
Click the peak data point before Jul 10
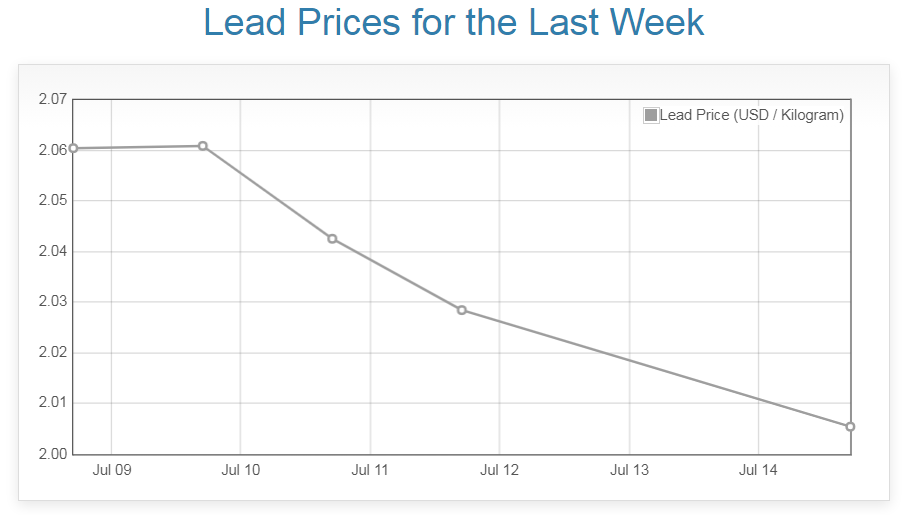click(x=202, y=146)
